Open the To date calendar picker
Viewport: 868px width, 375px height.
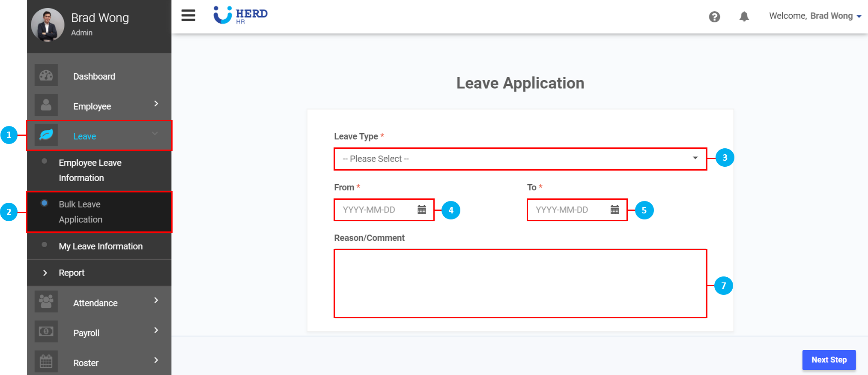click(x=615, y=210)
